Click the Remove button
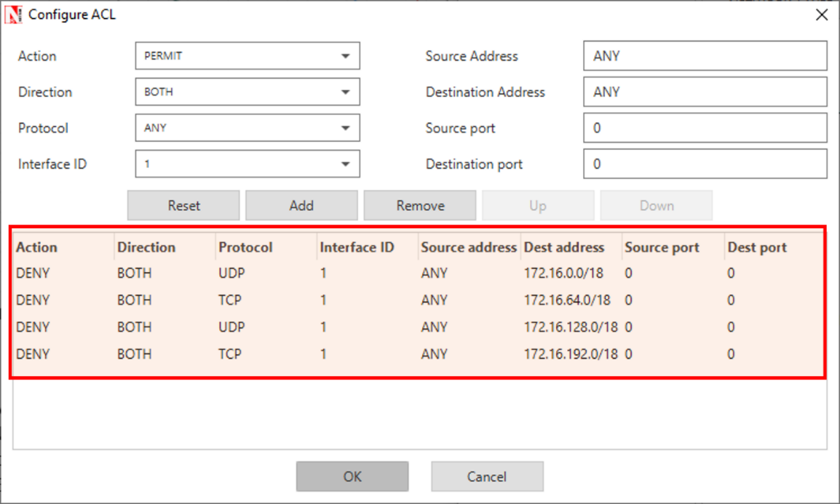The width and height of the screenshot is (840, 504). (420, 206)
